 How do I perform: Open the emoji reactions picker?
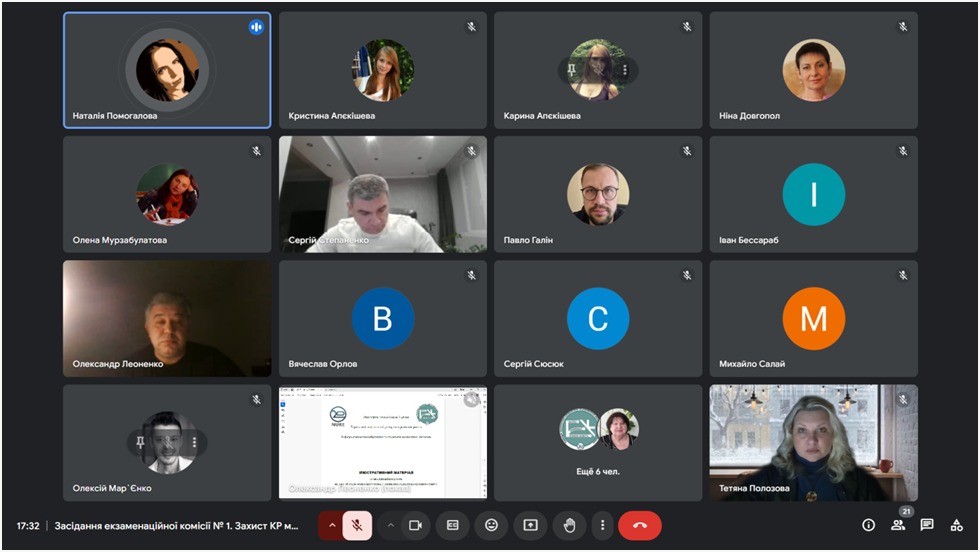(x=491, y=525)
